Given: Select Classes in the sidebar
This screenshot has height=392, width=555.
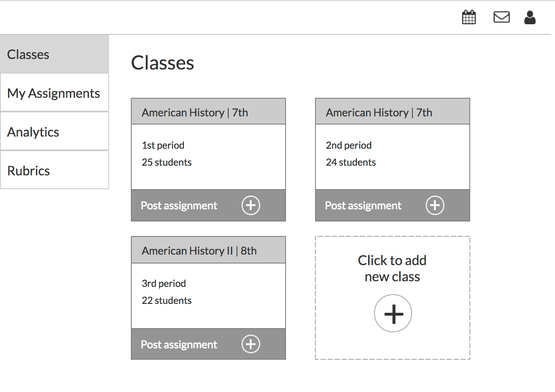Looking at the screenshot, I should 28,54.
